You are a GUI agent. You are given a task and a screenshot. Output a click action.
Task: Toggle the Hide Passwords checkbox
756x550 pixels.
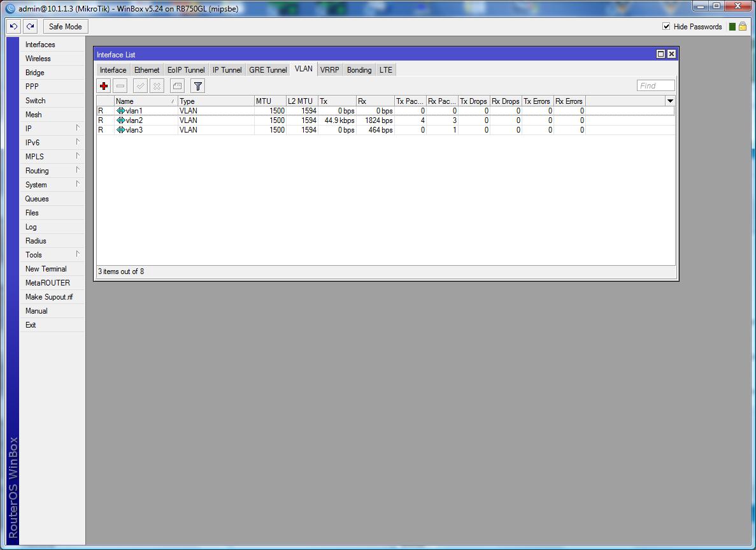(667, 27)
